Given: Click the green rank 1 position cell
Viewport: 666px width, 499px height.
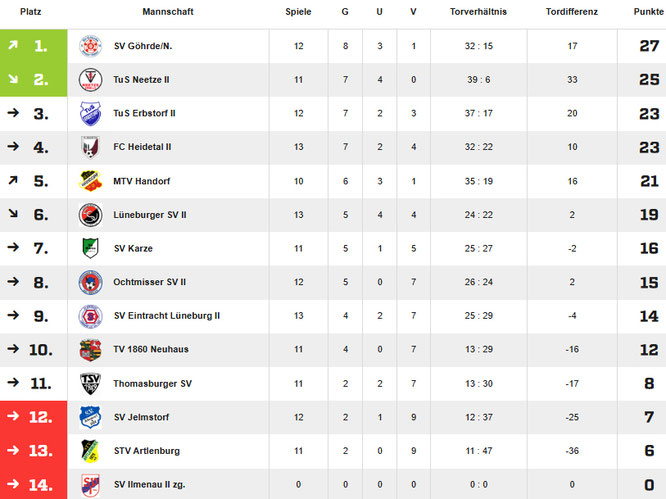Looking at the screenshot, I should click(33, 46).
